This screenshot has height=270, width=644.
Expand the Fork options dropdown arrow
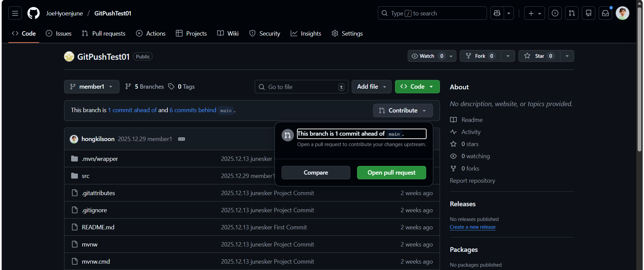[508, 56]
